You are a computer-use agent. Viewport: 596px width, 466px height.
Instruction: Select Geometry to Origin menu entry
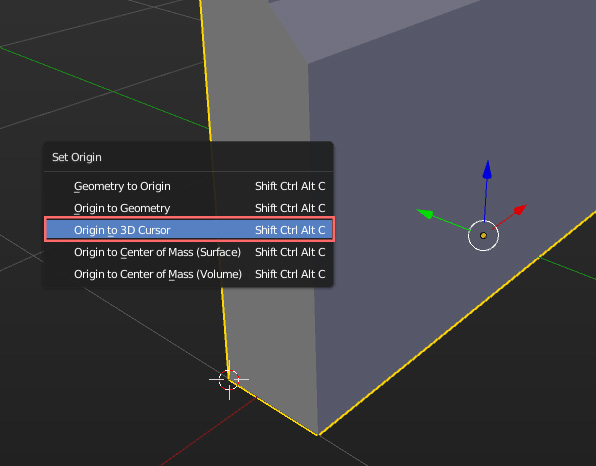tap(189, 186)
